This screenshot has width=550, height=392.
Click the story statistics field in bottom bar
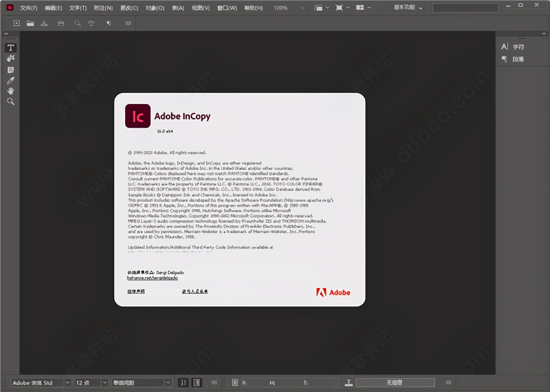[x=289, y=382]
